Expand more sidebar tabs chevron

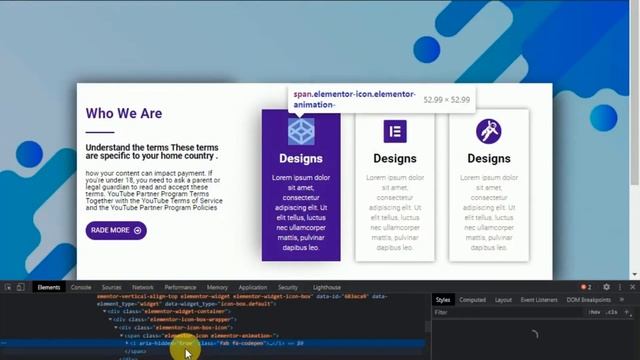(622, 300)
